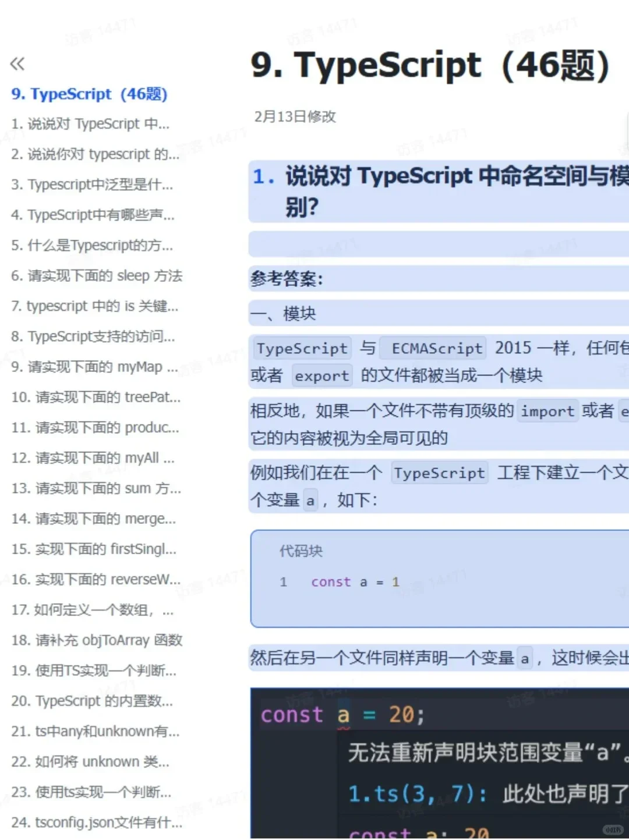
Task: Collapse the sidebar using the double-chevron icon
Action: 17,64
